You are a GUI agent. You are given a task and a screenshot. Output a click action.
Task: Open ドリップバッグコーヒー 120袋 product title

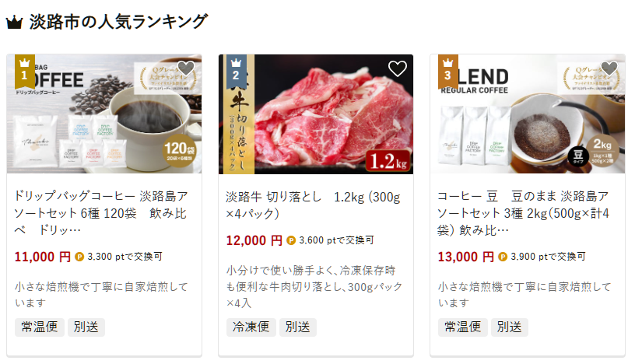pyautogui.click(x=101, y=213)
